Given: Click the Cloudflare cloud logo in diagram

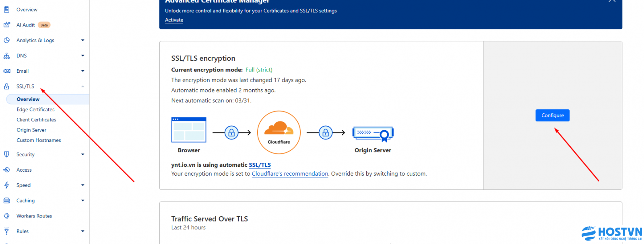Looking at the screenshot, I should 279,129.
